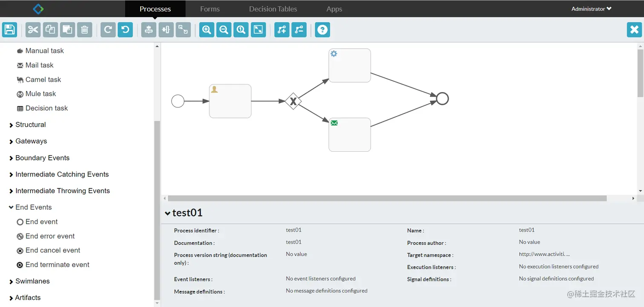The image size is (644, 307).
Task: Select Manual task in the palette
Action: (40, 51)
